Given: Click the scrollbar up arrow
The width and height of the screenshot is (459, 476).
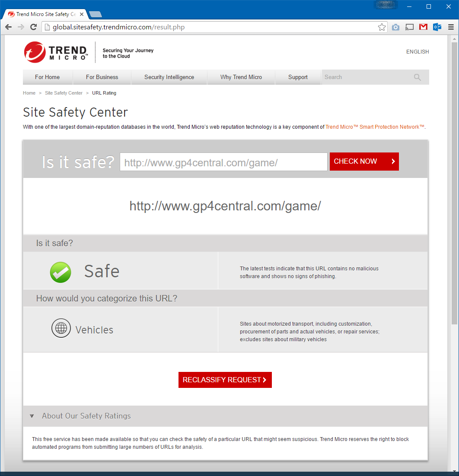Looking at the screenshot, I should (x=454, y=39).
